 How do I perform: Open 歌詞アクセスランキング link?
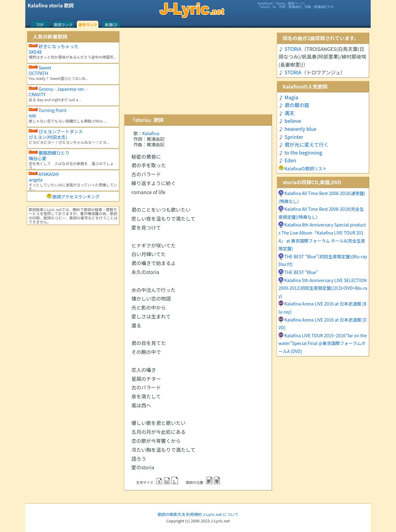76,197
